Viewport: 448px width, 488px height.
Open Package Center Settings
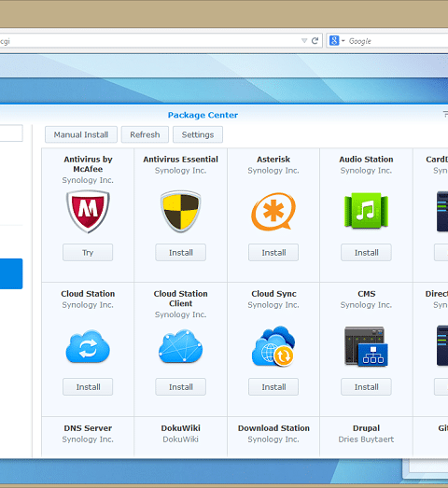pyautogui.click(x=198, y=134)
